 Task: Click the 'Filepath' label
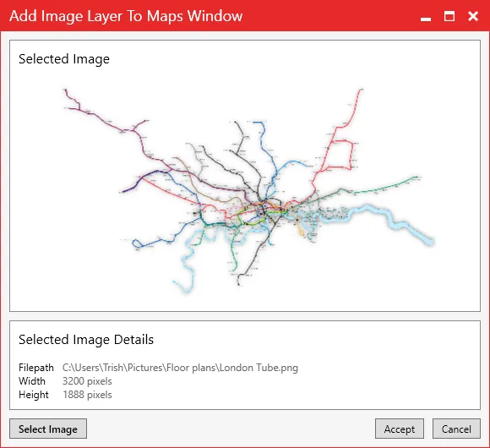tap(36, 368)
